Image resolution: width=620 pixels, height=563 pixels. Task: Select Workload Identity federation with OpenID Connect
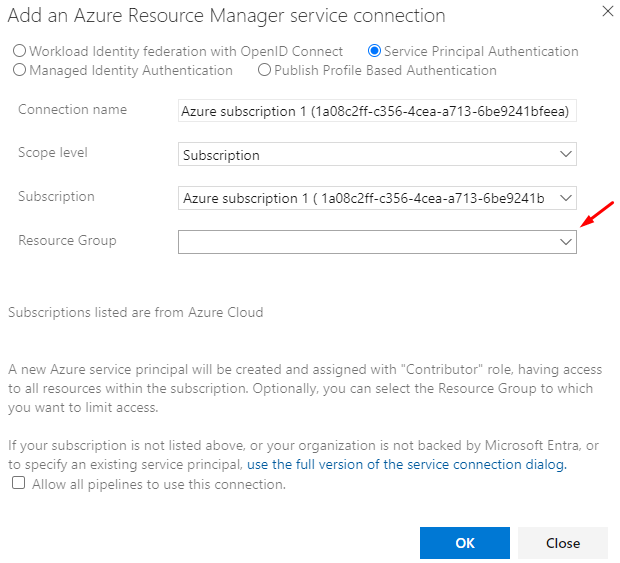[19, 51]
